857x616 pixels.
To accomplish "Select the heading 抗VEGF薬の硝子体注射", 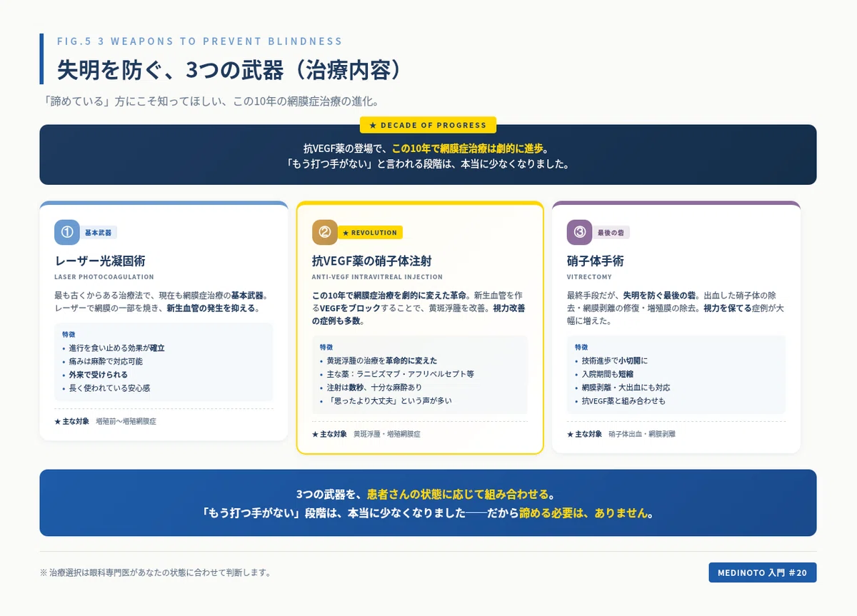I will 371,261.
